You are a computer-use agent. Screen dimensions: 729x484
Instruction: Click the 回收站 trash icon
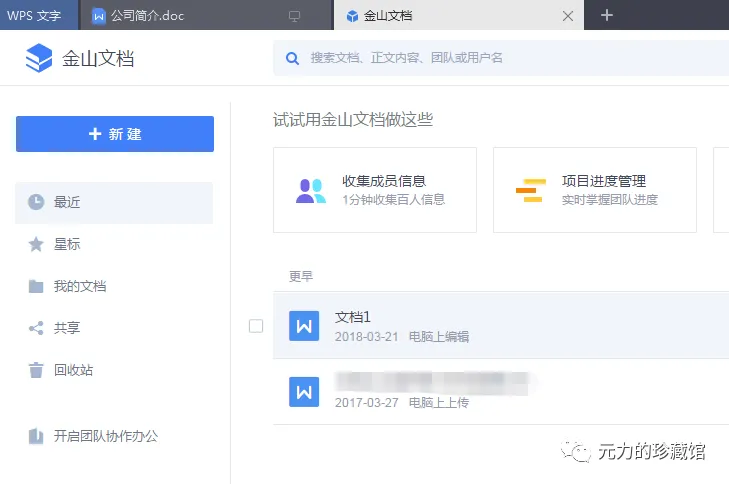[36, 370]
